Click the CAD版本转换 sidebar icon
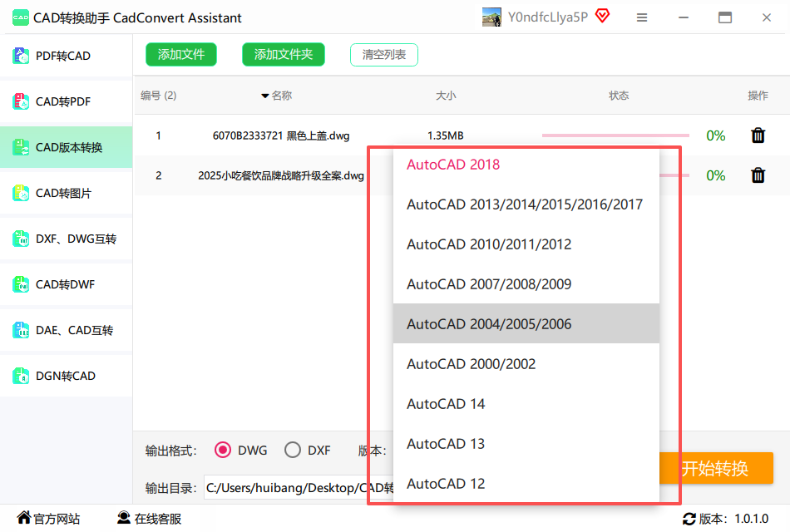The image size is (790, 532). point(21,148)
